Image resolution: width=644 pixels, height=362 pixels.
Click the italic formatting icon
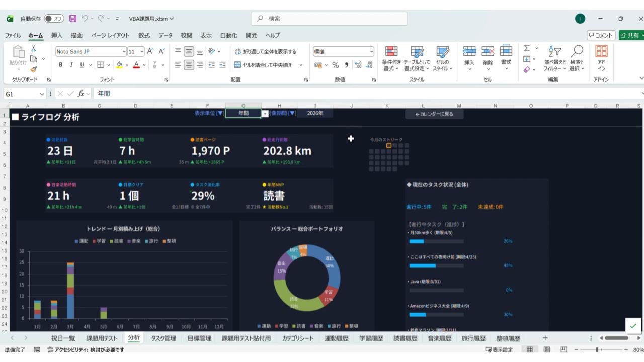tap(71, 65)
